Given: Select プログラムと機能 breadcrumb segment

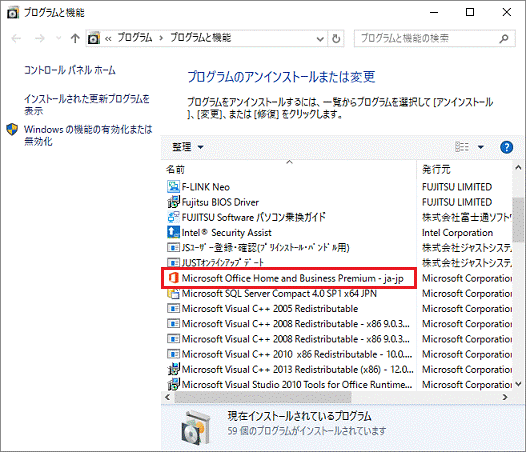Looking at the screenshot, I should click(x=201, y=38).
